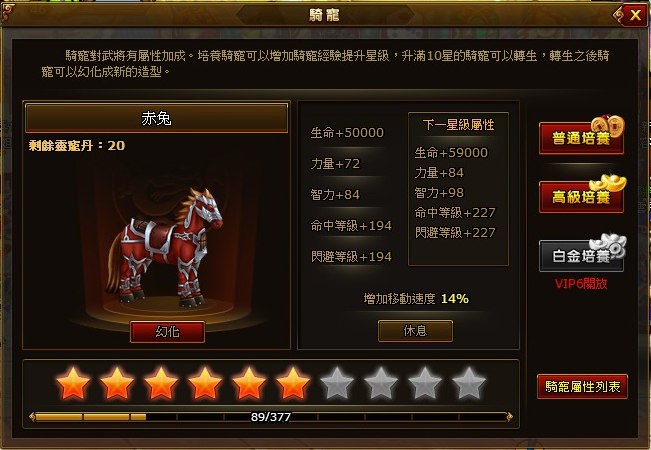This screenshot has width=651, height=450.
Task: Click the seventh grey star
Action: [x=337, y=384]
